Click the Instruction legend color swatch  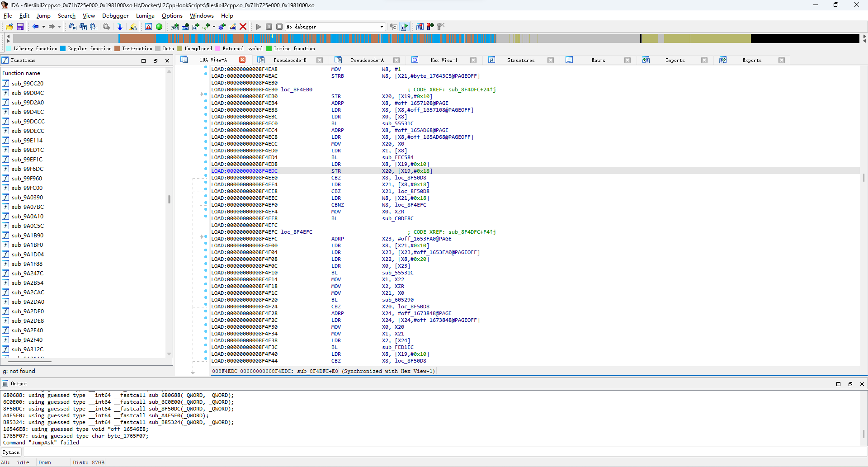(117, 48)
